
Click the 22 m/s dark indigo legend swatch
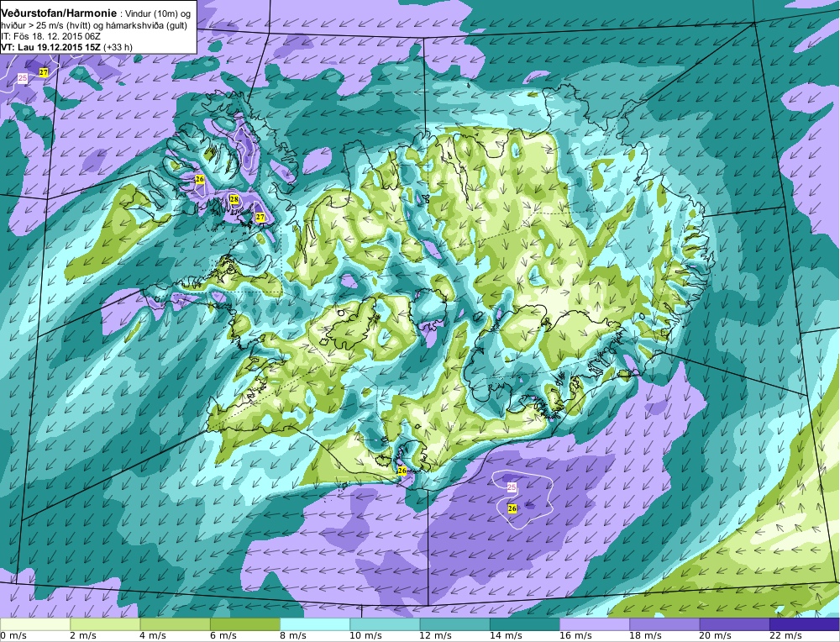click(804, 624)
